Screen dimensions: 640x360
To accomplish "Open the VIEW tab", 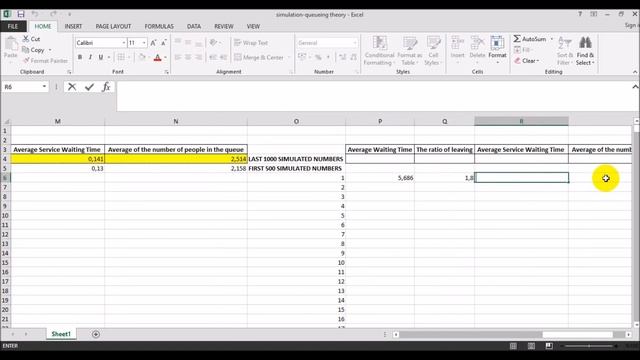I will [x=253, y=26].
